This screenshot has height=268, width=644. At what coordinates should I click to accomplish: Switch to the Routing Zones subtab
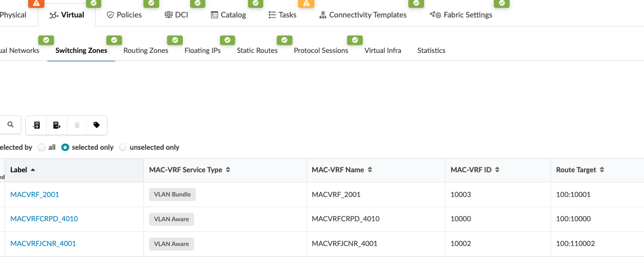[146, 51]
